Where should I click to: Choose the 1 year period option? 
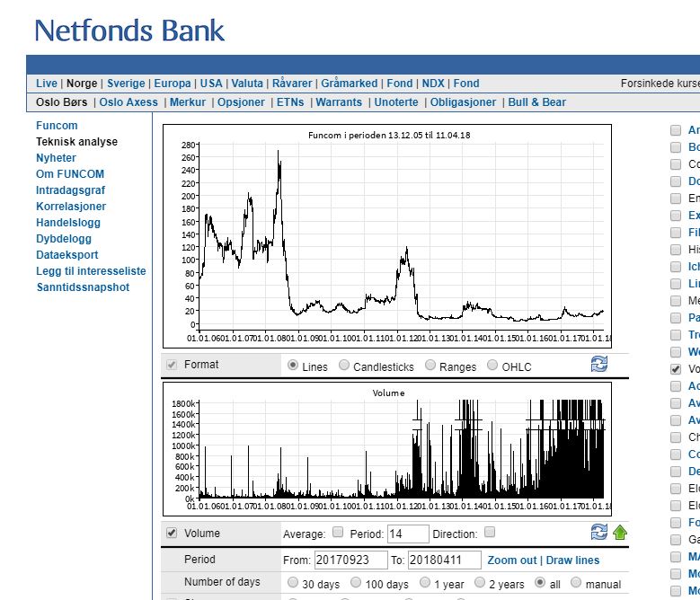pos(425,582)
